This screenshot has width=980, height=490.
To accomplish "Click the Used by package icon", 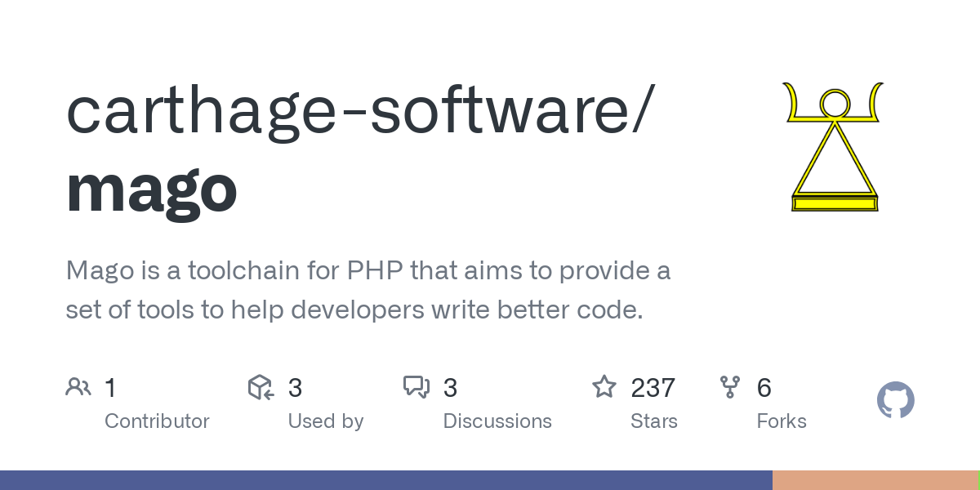I will pos(261,387).
